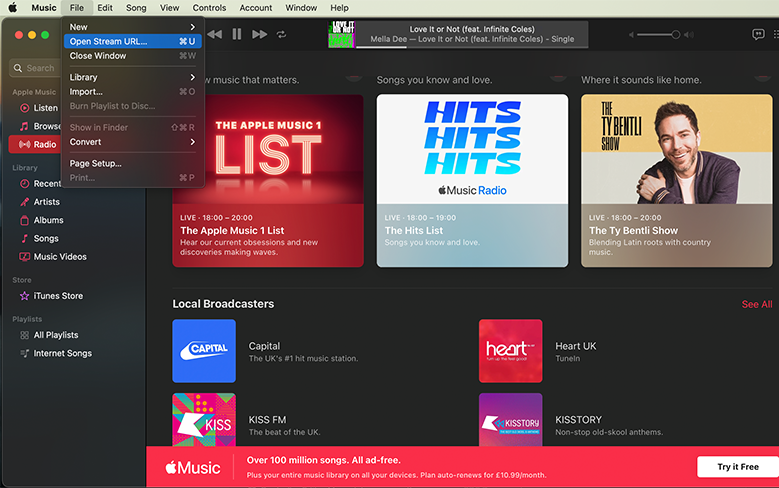This screenshot has height=488, width=779.
Task: Click the See All link
Action: pyautogui.click(x=756, y=304)
